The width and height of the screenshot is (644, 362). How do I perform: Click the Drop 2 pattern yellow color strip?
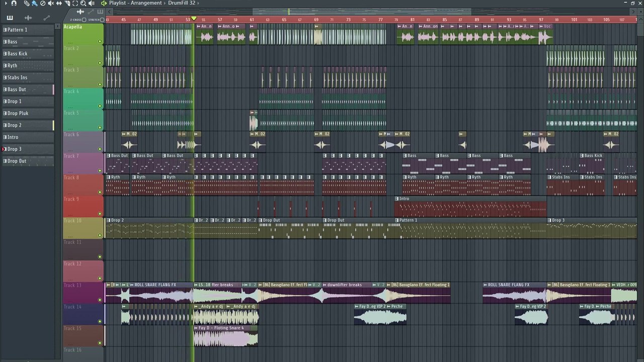(x=53, y=125)
